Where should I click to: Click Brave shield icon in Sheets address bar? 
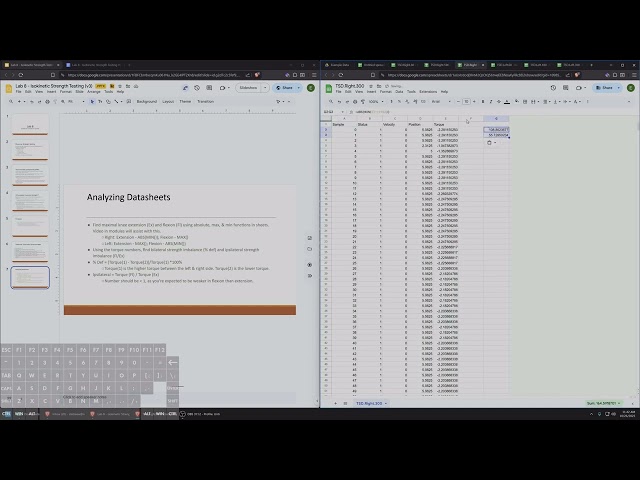click(x=577, y=75)
